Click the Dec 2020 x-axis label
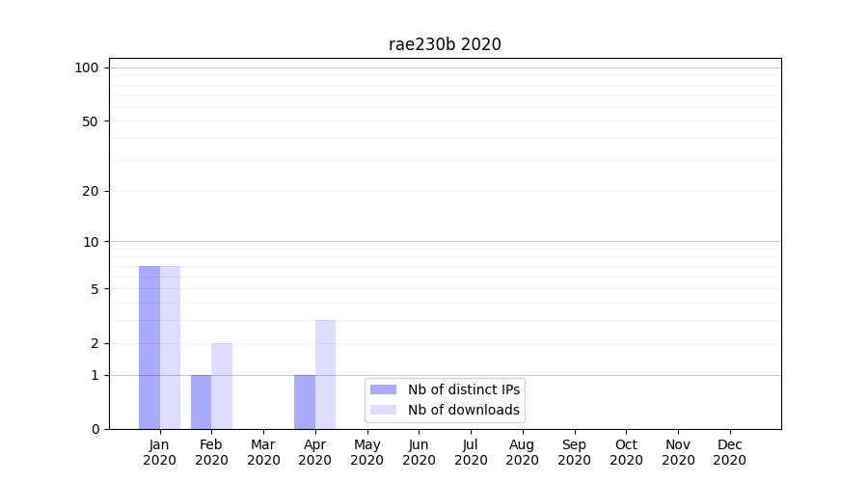The image size is (868, 482). (729, 452)
